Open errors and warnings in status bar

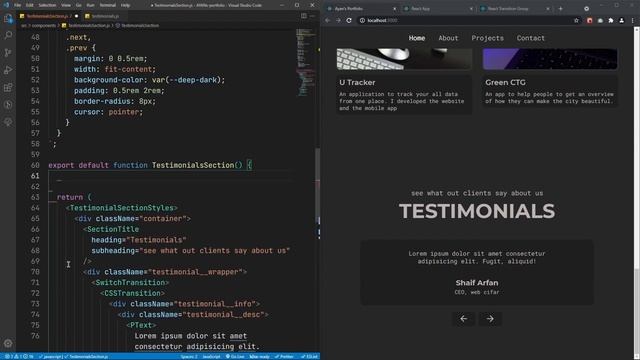tap(19, 357)
